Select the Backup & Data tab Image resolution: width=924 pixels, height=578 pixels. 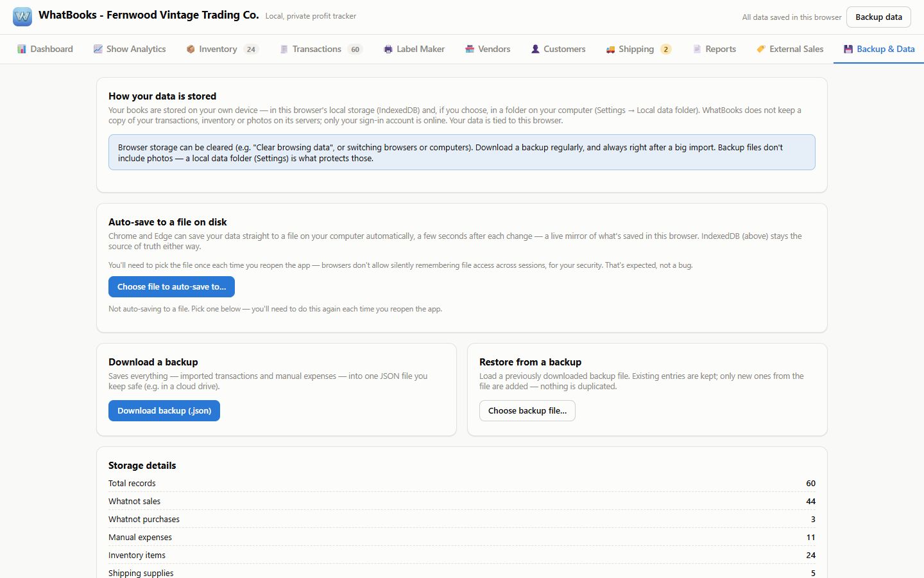click(x=879, y=49)
